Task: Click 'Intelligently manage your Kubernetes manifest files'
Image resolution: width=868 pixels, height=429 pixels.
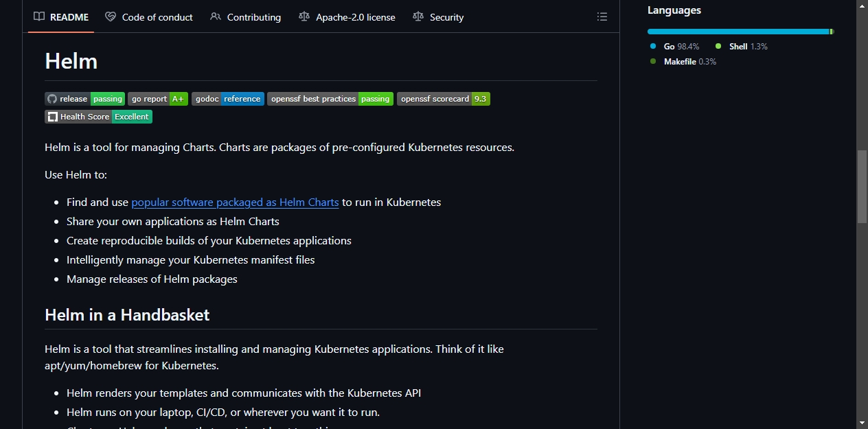Action: pos(191,259)
